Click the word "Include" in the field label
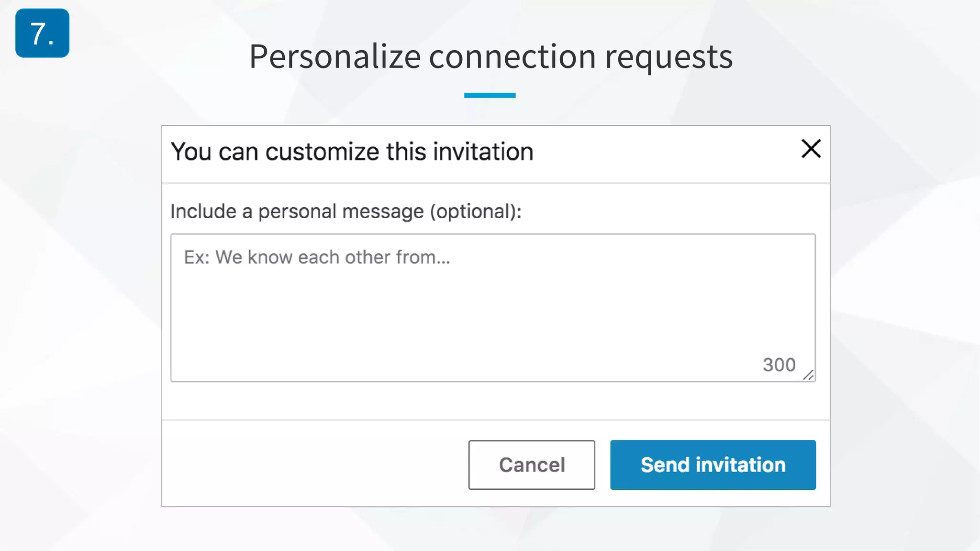980x551 pixels. (203, 211)
